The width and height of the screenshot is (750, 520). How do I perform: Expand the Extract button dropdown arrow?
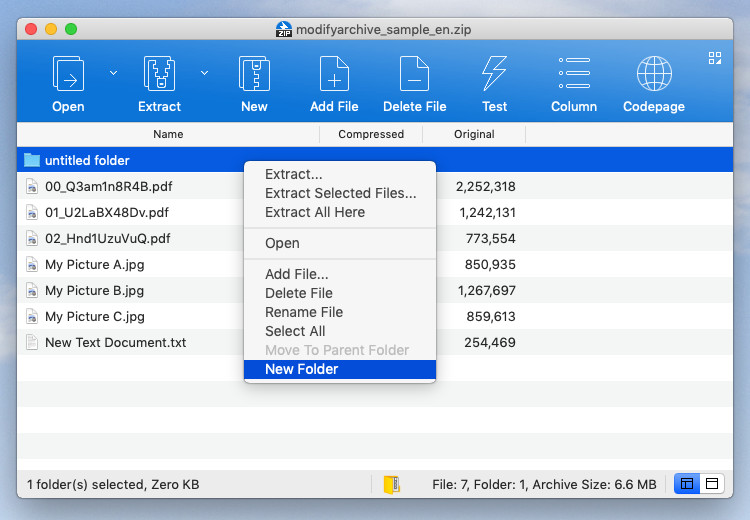(x=205, y=72)
